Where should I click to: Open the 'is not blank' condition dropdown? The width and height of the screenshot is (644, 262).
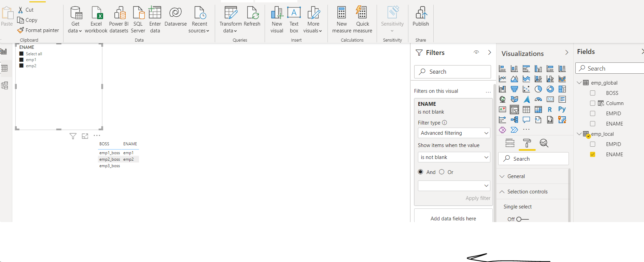(x=454, y=157)
